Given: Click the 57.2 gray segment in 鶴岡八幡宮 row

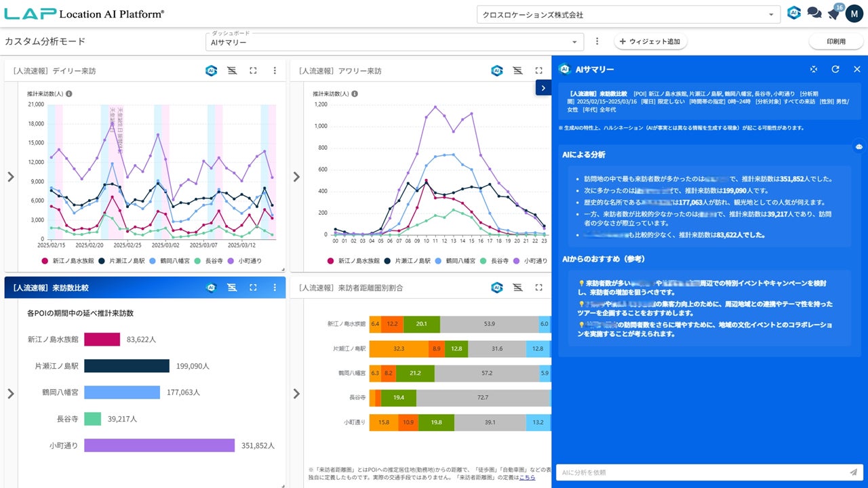Looking at the screenshot, I should [x=487, y=373].
